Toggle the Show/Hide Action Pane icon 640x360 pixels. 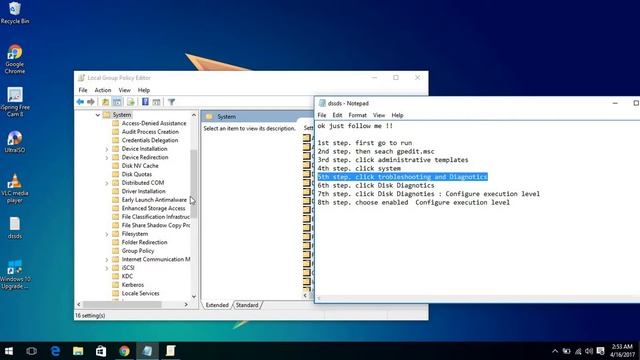tap(156, 102)
